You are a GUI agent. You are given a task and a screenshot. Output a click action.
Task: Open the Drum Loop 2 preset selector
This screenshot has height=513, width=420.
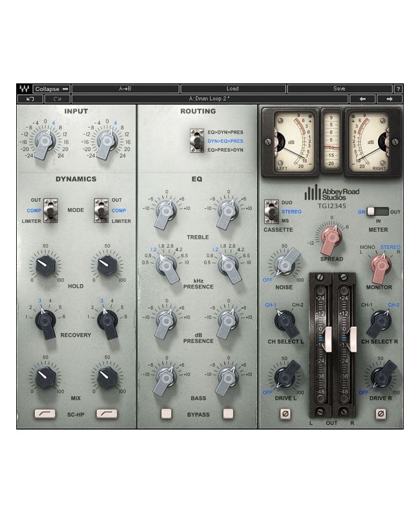coord(210,99)
